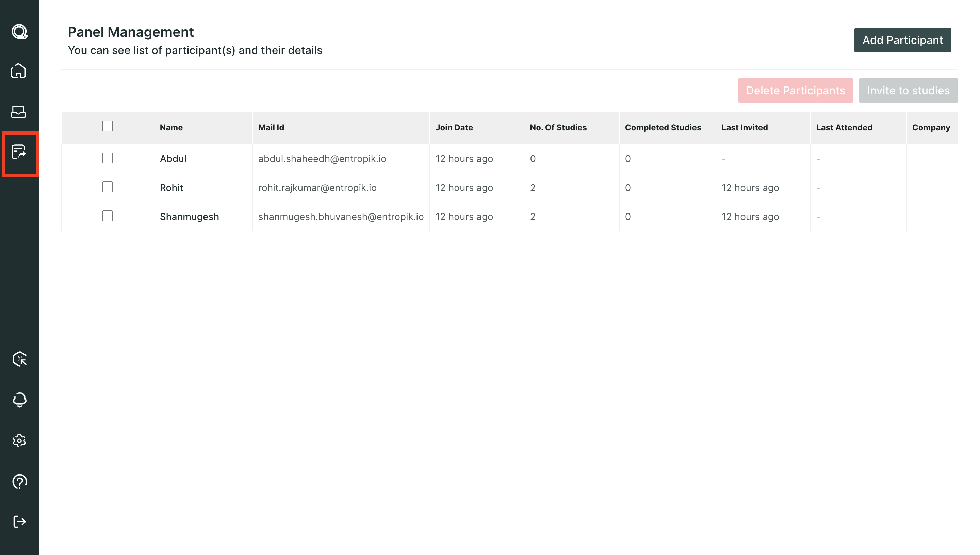Open Panel Management sidebar icon
This screenshot has height=555, width=980.
point(19,152)
